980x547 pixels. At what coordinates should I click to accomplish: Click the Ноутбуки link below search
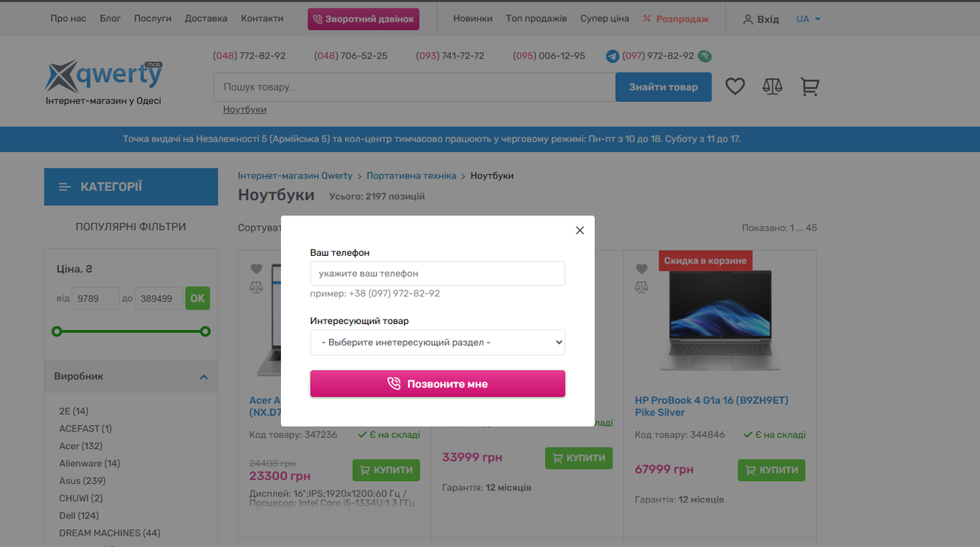(x=244, y=110)
